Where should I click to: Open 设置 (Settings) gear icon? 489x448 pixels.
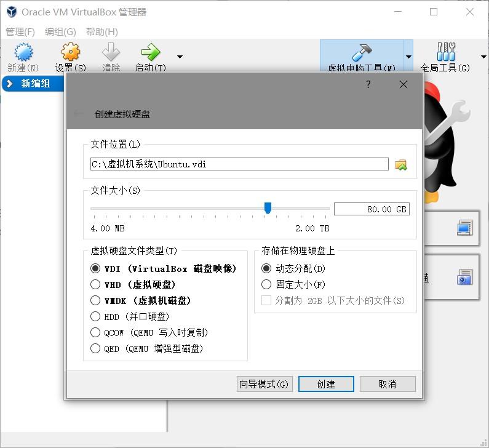point(71,52)
